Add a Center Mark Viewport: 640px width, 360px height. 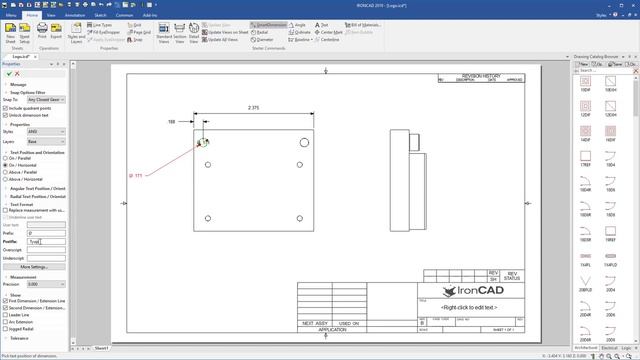[328, 32]
